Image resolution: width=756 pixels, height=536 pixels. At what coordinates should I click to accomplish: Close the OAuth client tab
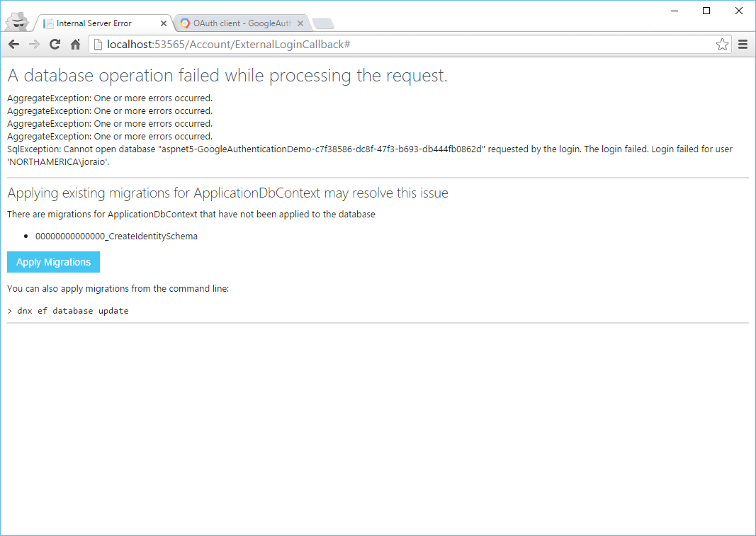click(x=300, y=23)
